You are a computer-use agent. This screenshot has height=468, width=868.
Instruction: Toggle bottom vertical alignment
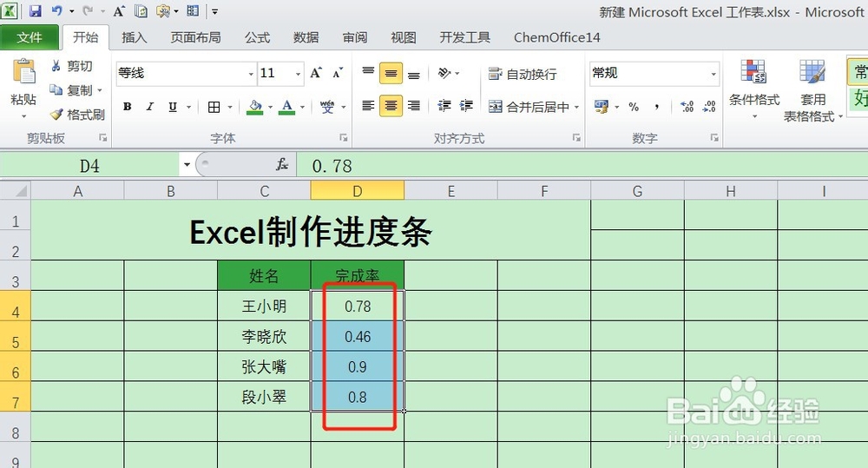(x=413, y=73)
